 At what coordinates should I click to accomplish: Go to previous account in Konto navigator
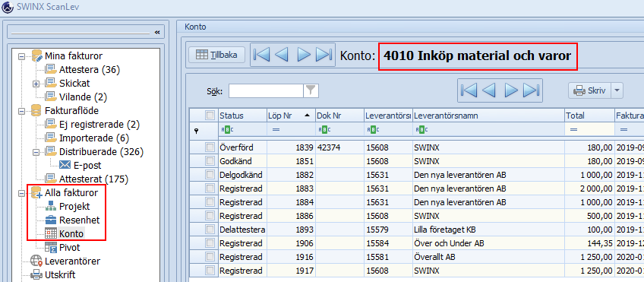tap(281, 55)
